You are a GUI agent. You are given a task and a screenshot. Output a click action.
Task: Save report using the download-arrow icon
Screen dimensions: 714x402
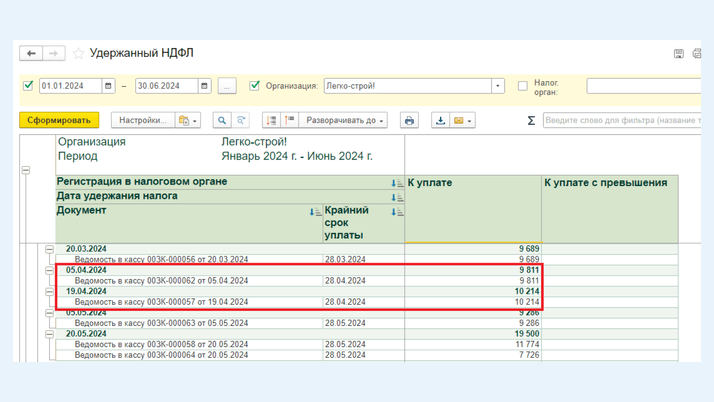click(x=440, y=121)
